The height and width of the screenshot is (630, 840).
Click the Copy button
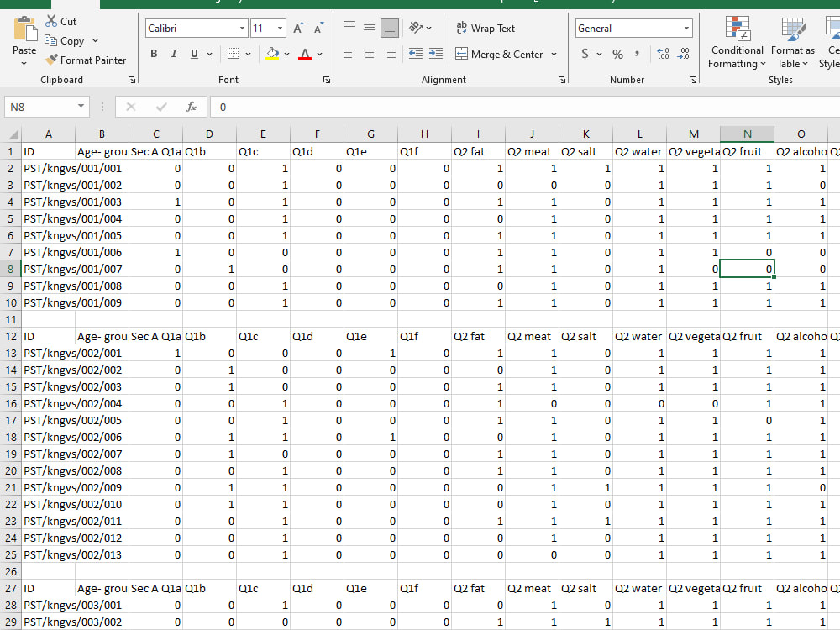[x=65, y=40]
